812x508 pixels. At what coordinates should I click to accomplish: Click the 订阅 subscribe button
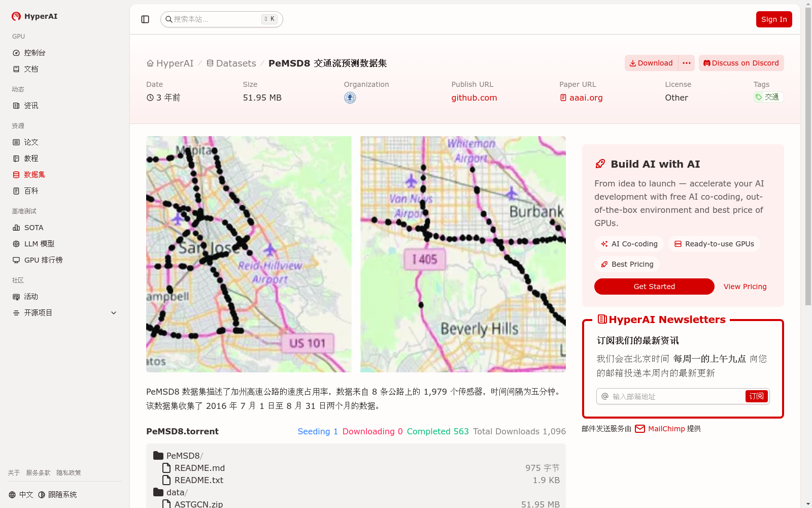click(756, 396)
